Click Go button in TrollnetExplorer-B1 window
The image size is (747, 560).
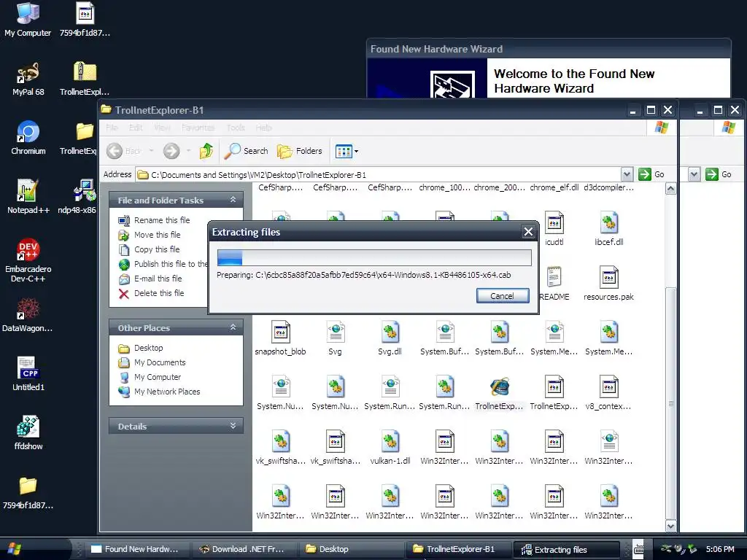(652, 174)
